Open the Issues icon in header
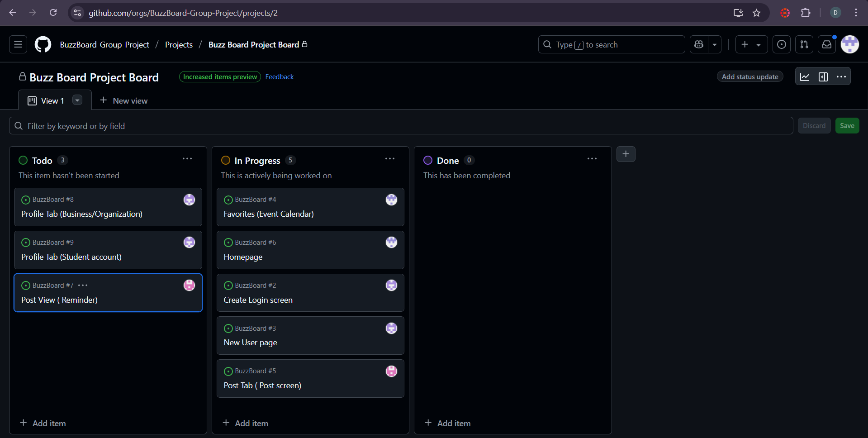Viewport: 868px width, 438px height. [782, 44]
